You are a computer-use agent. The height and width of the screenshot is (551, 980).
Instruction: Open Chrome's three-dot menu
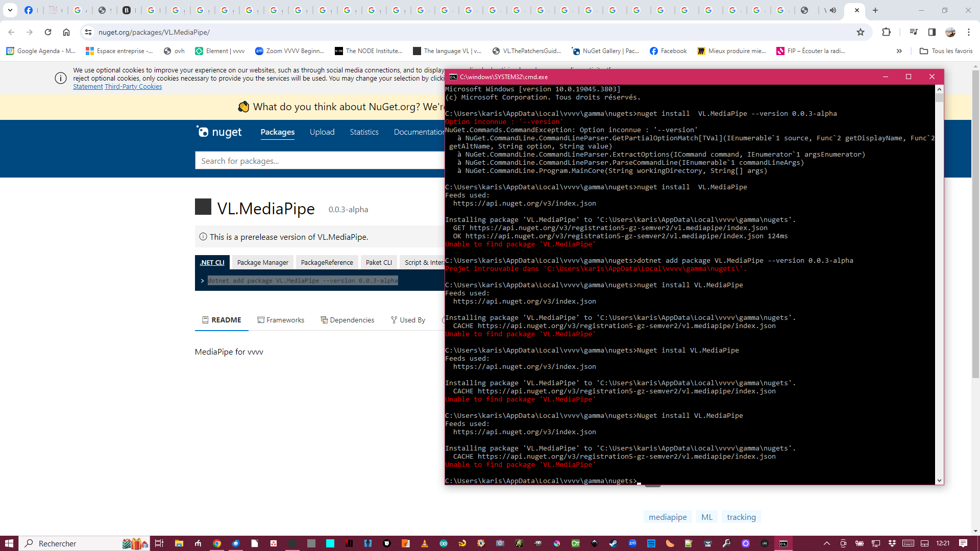pos(969,32)
